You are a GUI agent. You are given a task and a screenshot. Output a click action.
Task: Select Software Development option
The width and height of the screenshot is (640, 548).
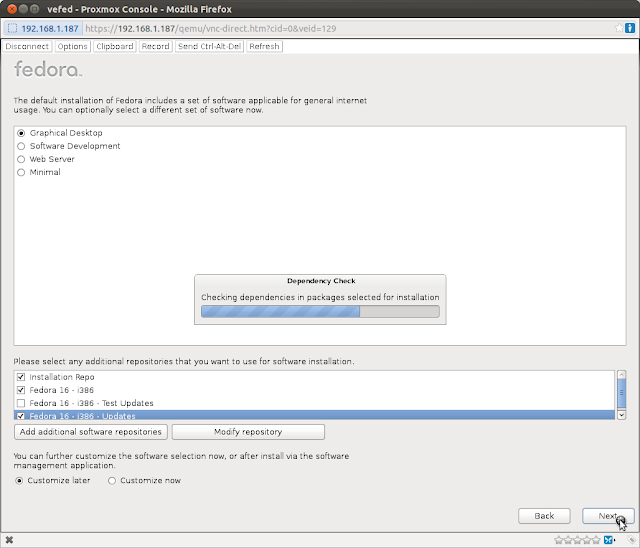(21, 146)
